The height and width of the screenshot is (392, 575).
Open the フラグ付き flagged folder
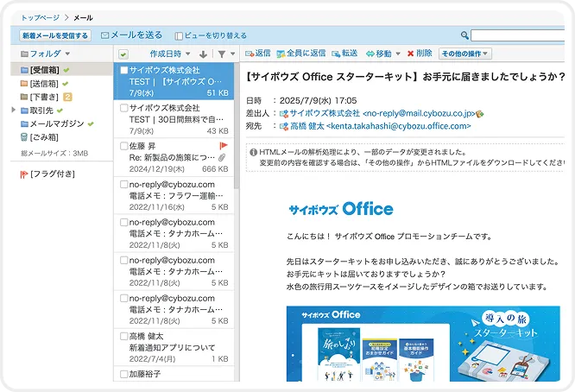43,174
